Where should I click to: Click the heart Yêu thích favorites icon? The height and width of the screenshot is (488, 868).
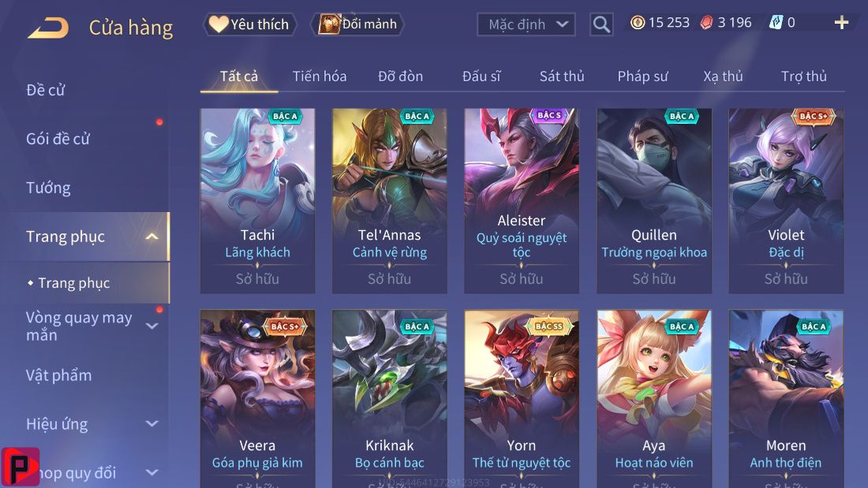tap(218, 24)
